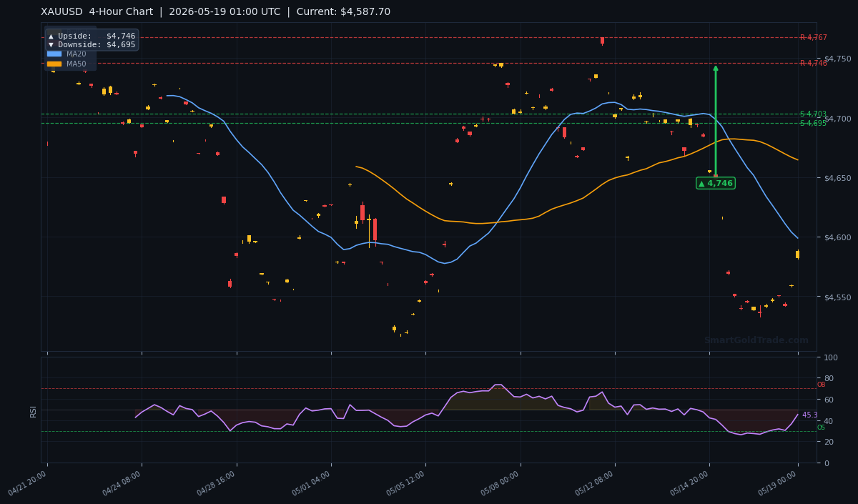Click the green 4,746 target price tag
Image resolution: width=858 pixels, height=504 pixels.
coord(716,183)
